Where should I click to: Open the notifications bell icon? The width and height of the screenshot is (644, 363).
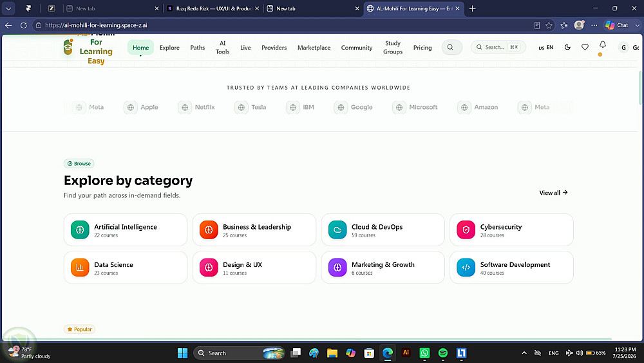coord(603,44)
